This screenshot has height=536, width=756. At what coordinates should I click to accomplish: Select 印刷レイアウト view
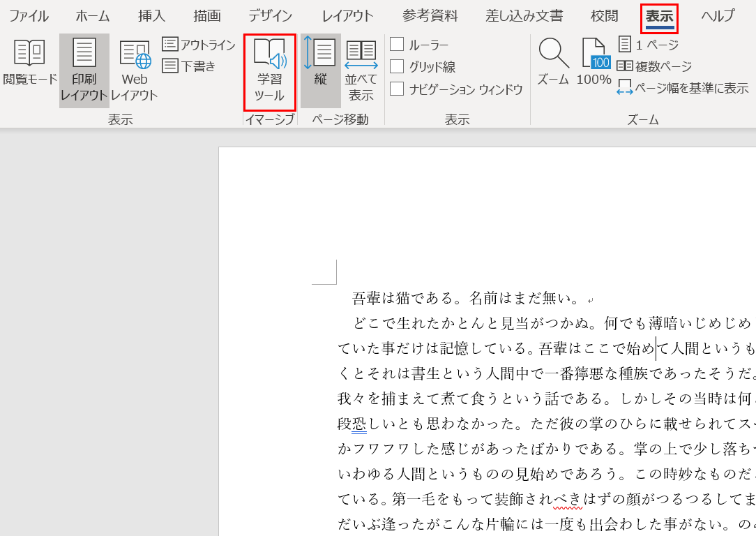84,70
